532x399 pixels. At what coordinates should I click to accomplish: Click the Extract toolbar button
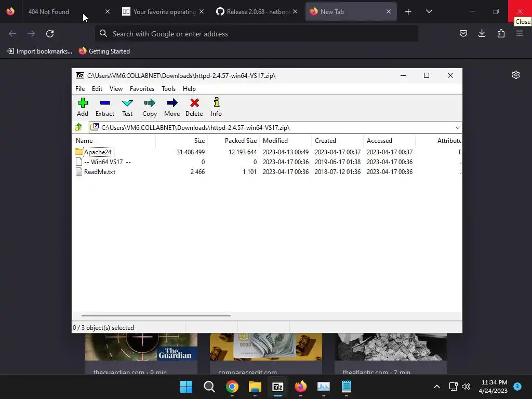pos(105,107)
